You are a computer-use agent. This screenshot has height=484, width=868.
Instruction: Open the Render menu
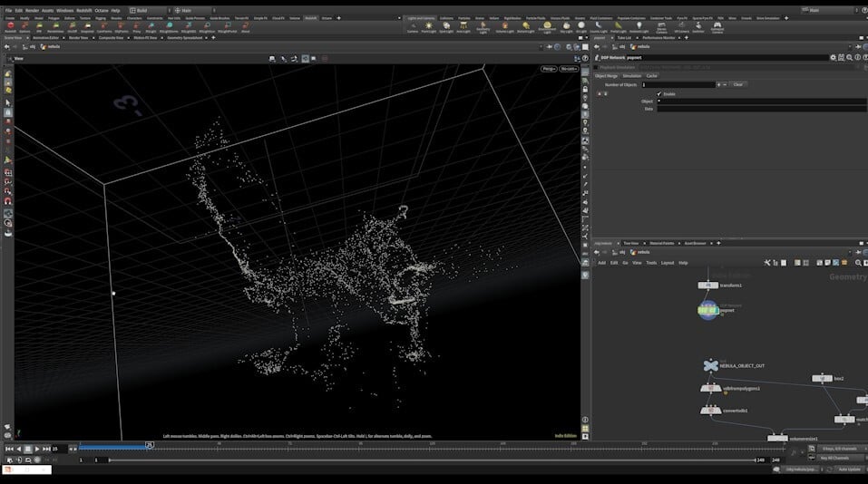tap(33, 10)
